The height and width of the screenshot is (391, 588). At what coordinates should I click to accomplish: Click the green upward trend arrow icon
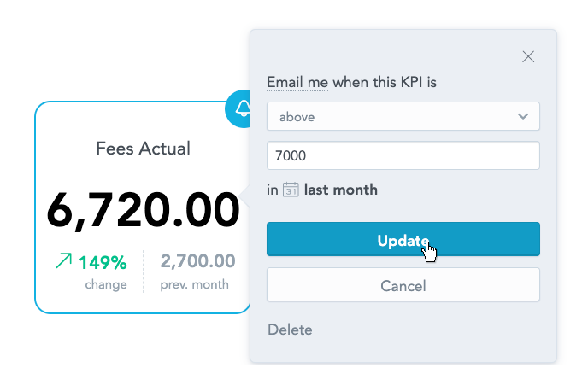[x=64, y=260]
